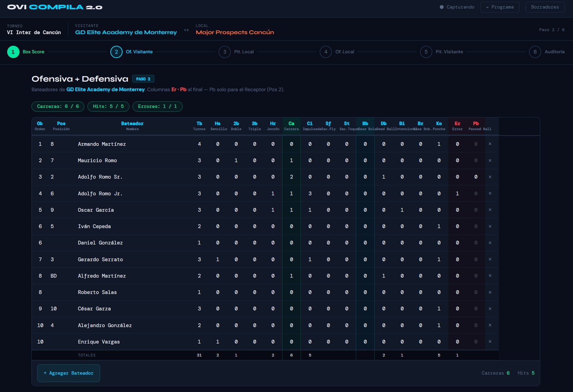Click the Agregar Bateador button
The height and width of the screenshot is (392, 573).
click(69, 373)
